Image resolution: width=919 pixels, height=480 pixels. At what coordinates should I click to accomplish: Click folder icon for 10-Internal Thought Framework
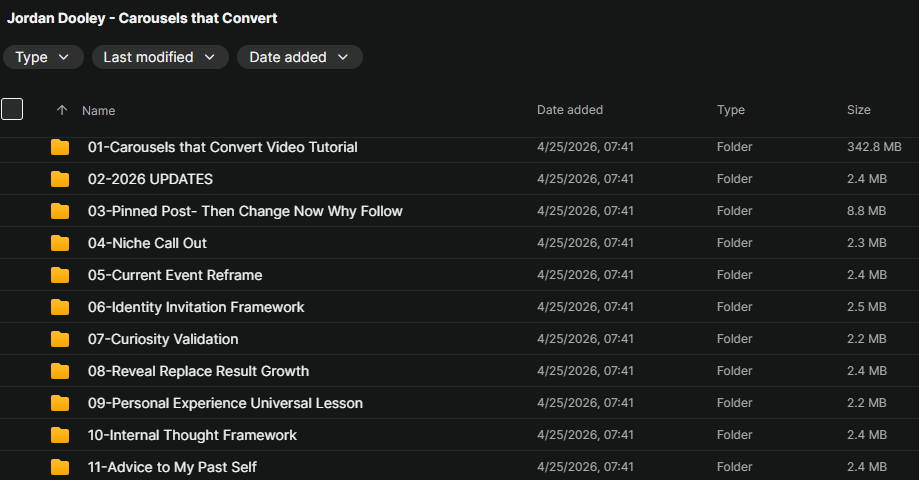pos(60,435)
